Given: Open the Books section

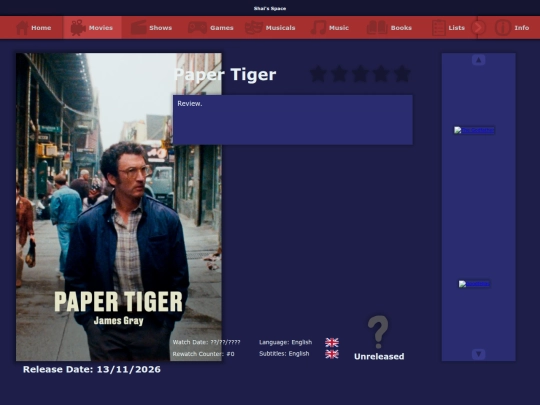Looking at the screenshot, I should click(389, 28).
